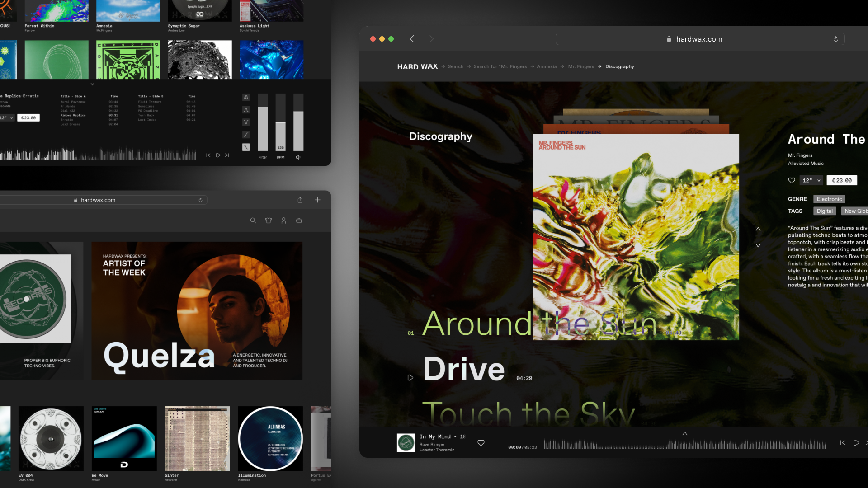The width and height of the screenshot is (868, 488).
Task: Collapse the record detail panel with the down chevron
Action: [92, 84]
